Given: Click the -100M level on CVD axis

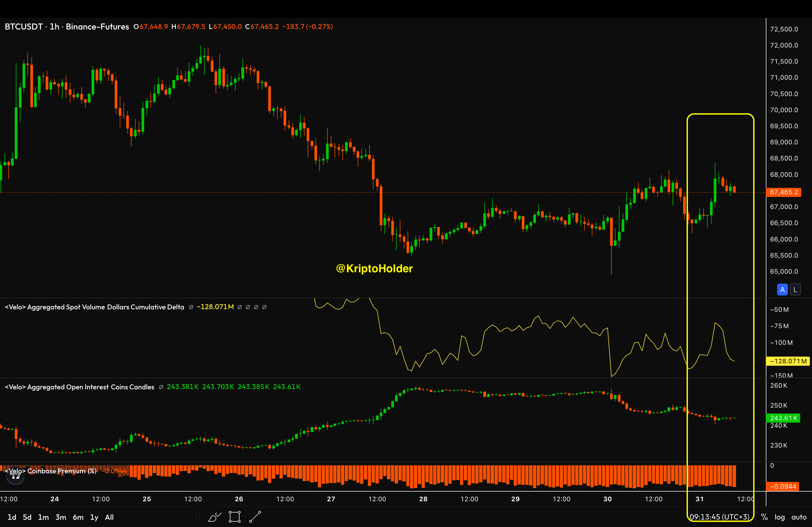Looking at the screenshot, I should click(x=781, y=343).
